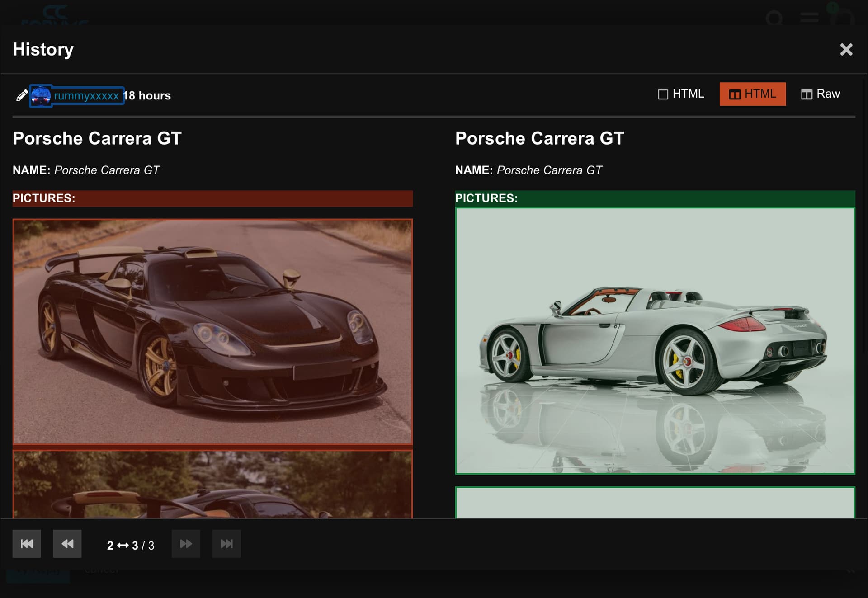Select side-by-side HTML view
This screenshot has height=598, width=868.
coord(752,94)
